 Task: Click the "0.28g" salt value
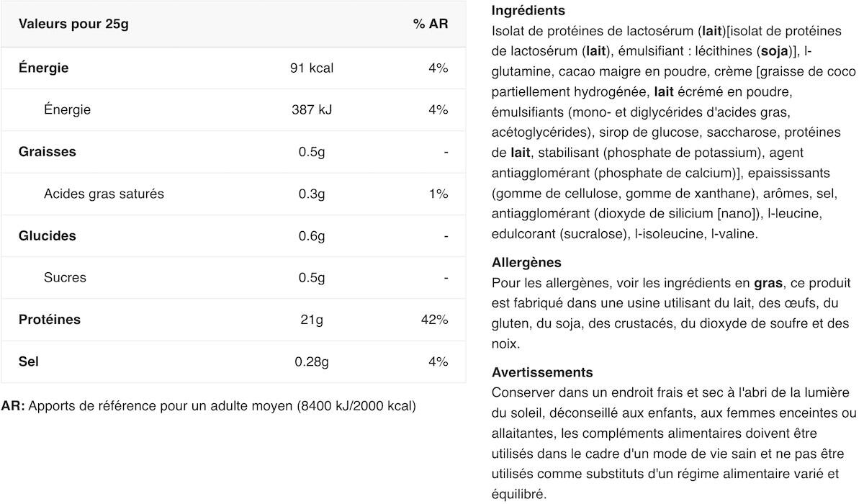pos(311,361)
